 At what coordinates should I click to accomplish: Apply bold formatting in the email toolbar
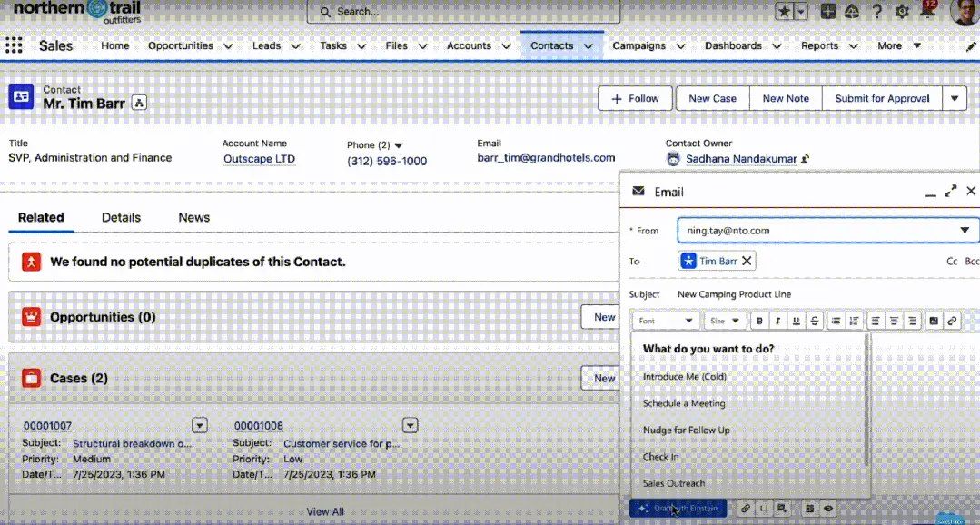click(x=759, y=322)
